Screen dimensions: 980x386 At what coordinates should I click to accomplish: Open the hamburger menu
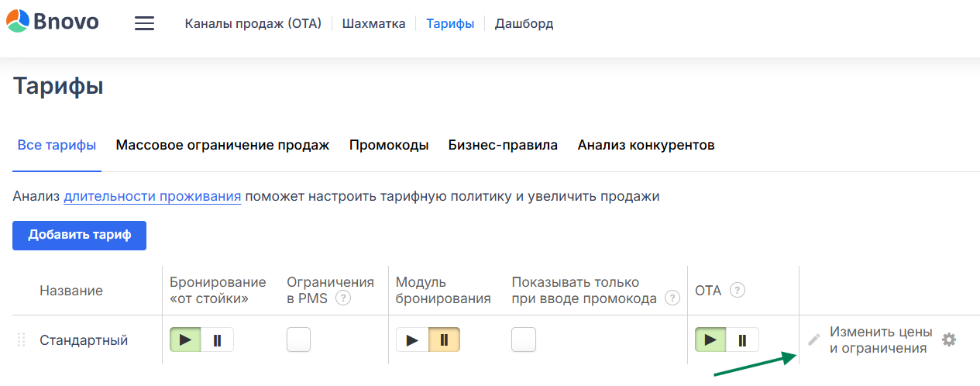144,23
